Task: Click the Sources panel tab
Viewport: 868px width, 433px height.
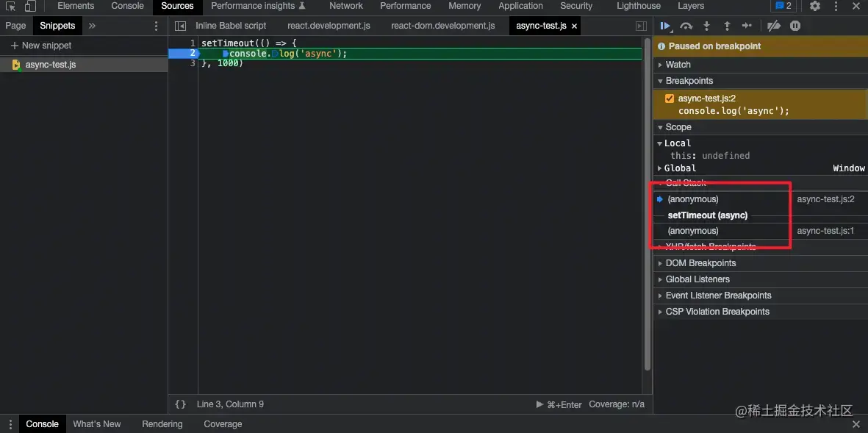Action: tap(177, 6)
